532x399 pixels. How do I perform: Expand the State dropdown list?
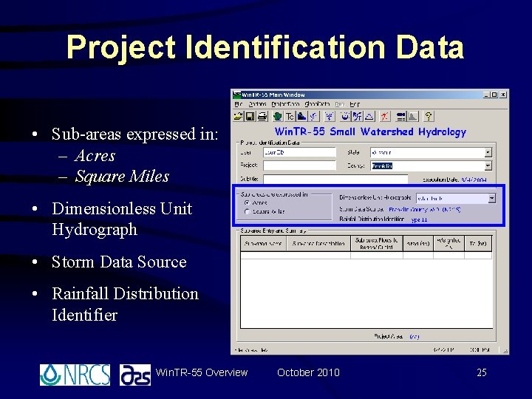(488, 153)
